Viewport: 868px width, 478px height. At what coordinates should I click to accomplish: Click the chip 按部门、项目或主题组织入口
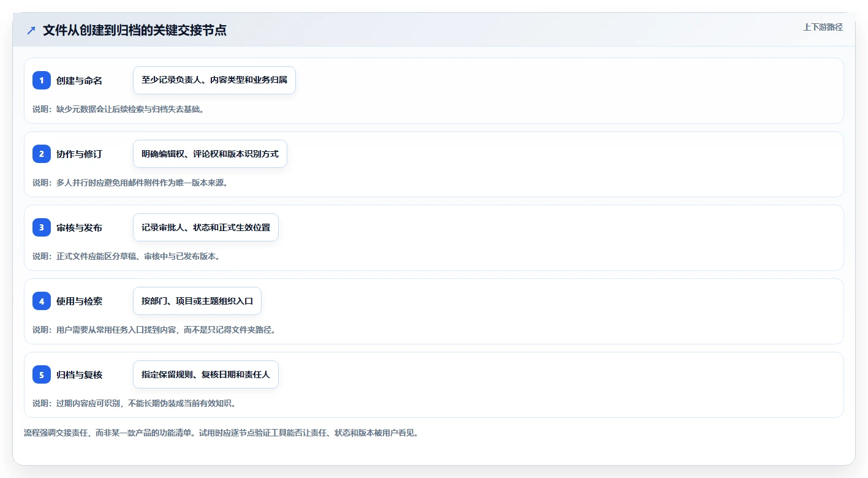[197, 301]
